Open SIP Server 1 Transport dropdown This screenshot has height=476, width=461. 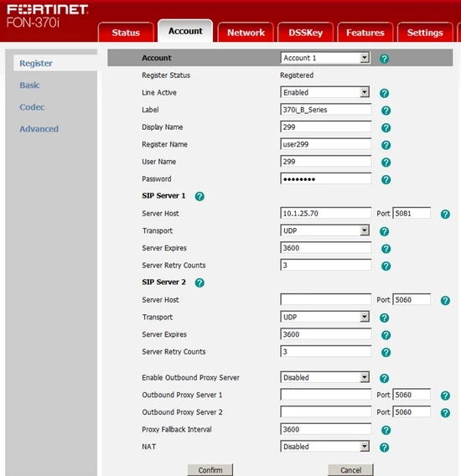pyautogui.click(x=325, y=230)
